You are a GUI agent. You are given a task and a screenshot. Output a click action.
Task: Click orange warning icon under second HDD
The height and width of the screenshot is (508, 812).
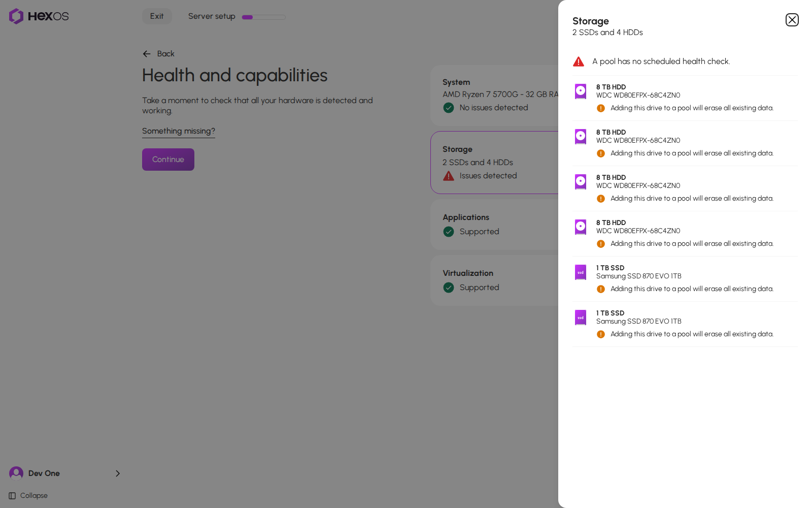point(601,153)
